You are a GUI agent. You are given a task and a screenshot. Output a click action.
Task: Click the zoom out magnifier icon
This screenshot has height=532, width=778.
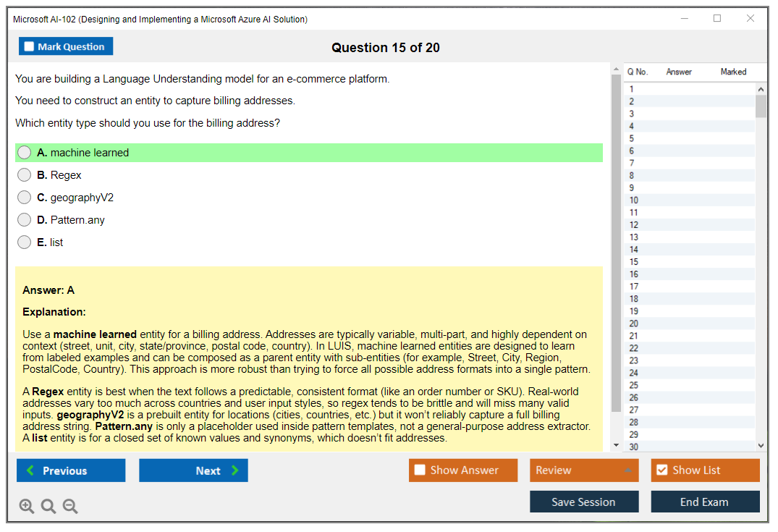(70, 507)
